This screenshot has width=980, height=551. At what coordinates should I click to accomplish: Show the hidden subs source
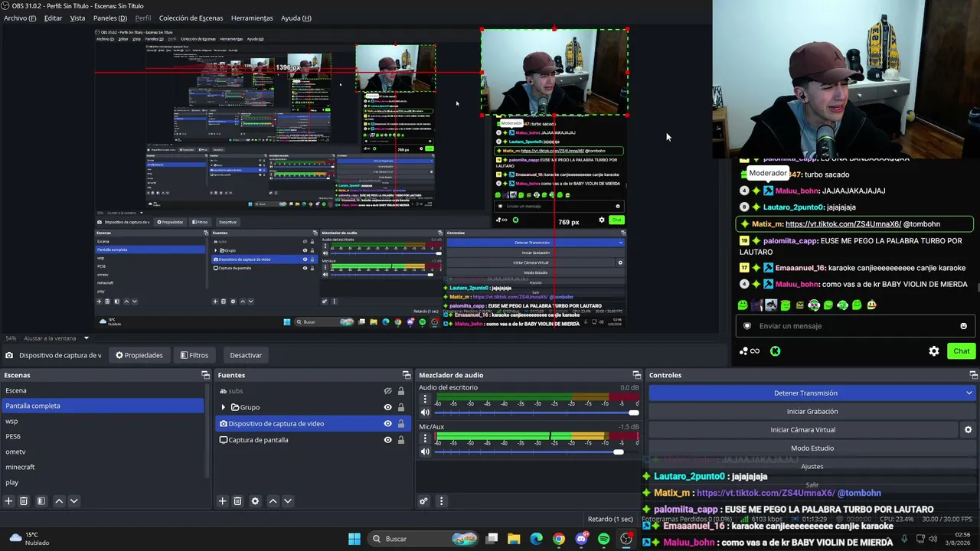click(388, 391)
